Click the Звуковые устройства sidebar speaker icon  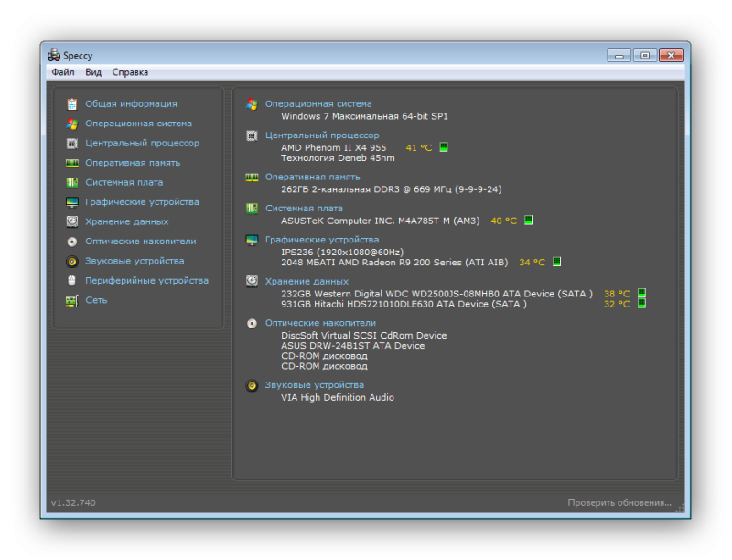tap(72, 262)
